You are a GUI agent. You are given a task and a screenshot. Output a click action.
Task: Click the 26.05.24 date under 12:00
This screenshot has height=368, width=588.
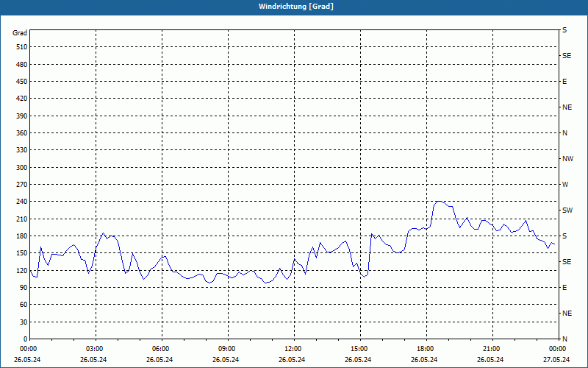click(x=292, y=360)
